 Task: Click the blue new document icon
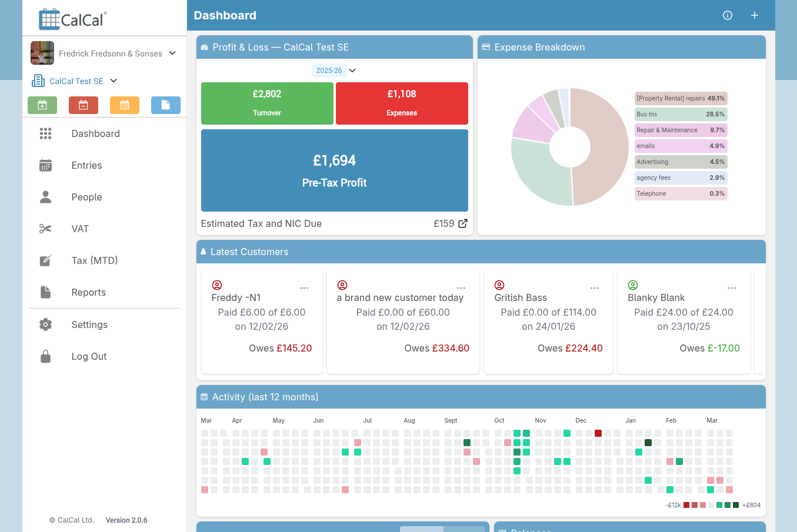click(x=165, y=105)
